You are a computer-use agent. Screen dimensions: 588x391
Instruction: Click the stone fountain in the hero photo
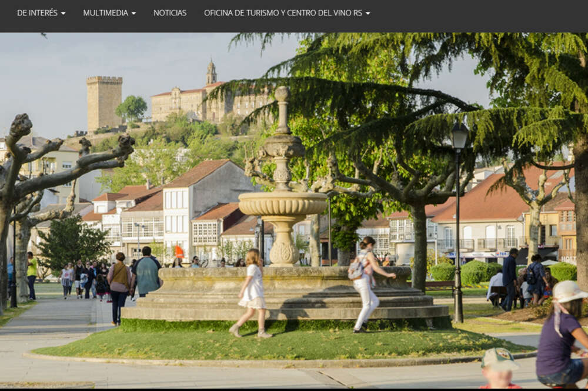pos(283,206)
